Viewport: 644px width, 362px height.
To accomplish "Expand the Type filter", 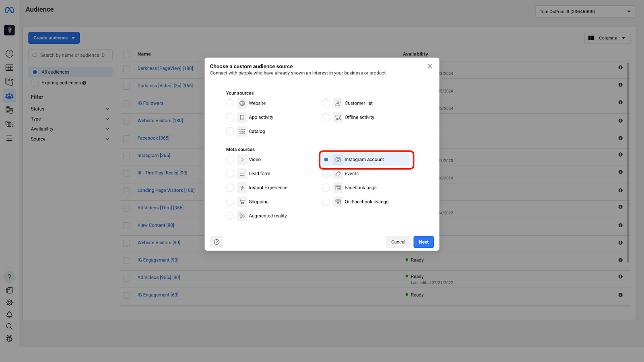I will (70, 119).
